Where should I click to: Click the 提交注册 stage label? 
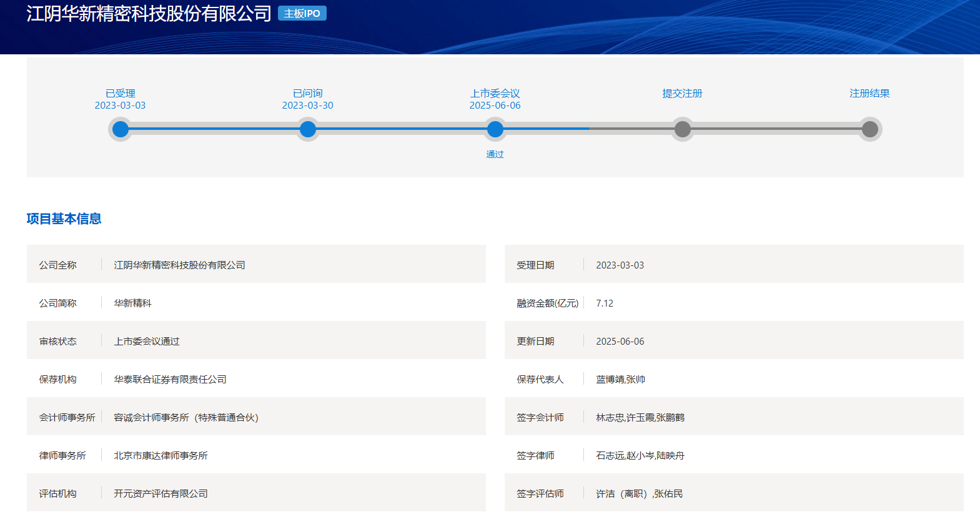click(x=683, y=93)
